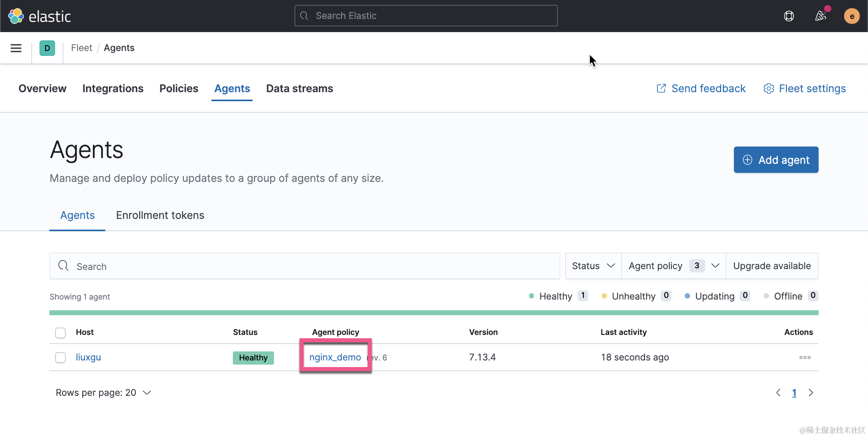The height and width of the screenshot is (437, 868).
Task: Click the Status column header
Action: point(245,332)
